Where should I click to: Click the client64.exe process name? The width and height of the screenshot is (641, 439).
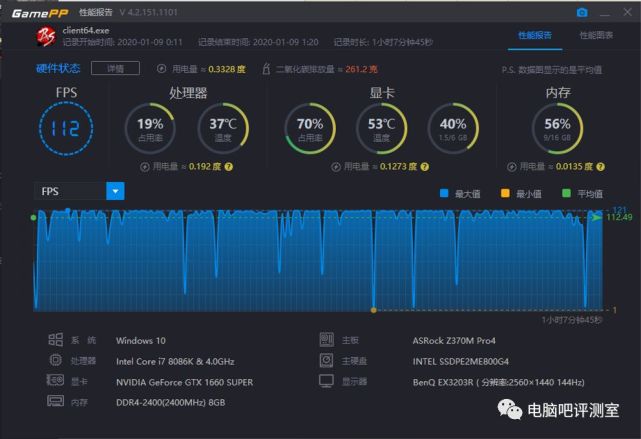click(86, 30)
